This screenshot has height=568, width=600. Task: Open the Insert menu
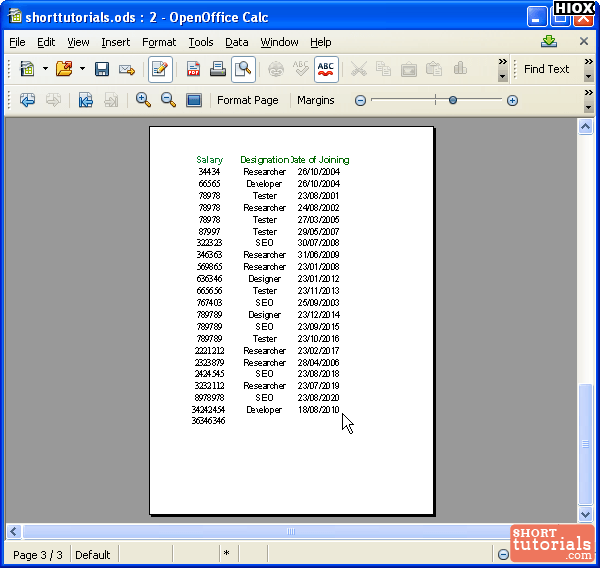pyautogui.click(x=116, y=42)
